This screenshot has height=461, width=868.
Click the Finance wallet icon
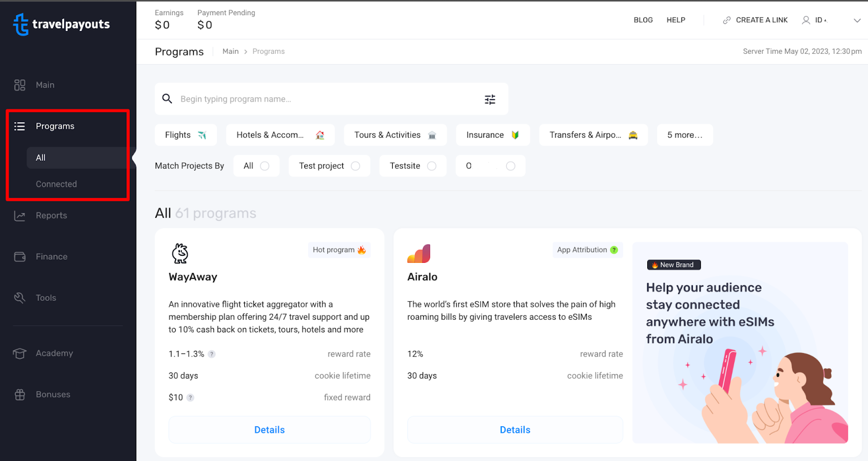(x=20, y=257)
